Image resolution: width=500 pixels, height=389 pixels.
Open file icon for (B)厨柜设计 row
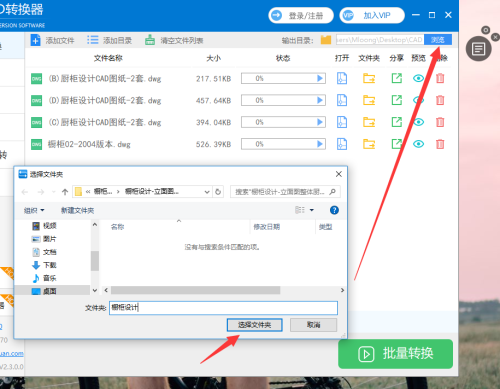(342, 78)
